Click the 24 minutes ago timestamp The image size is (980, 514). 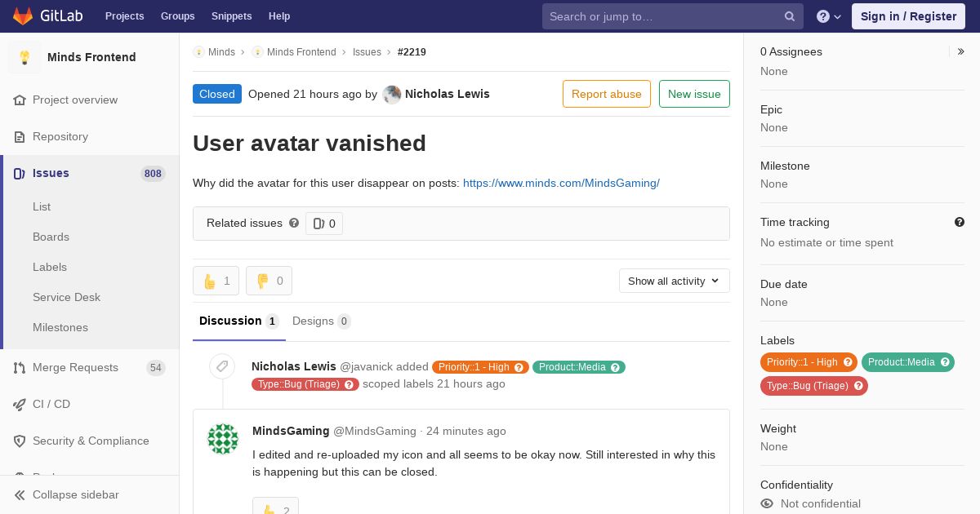(465, 431)
